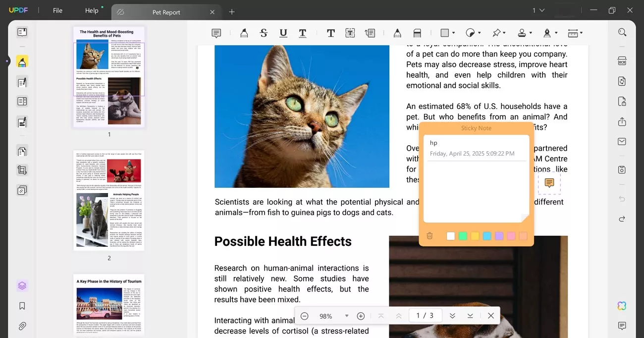The height and width of the screenshot is (338, 644).
Task: Add a new tab with plus button
Action: [232, 12]
